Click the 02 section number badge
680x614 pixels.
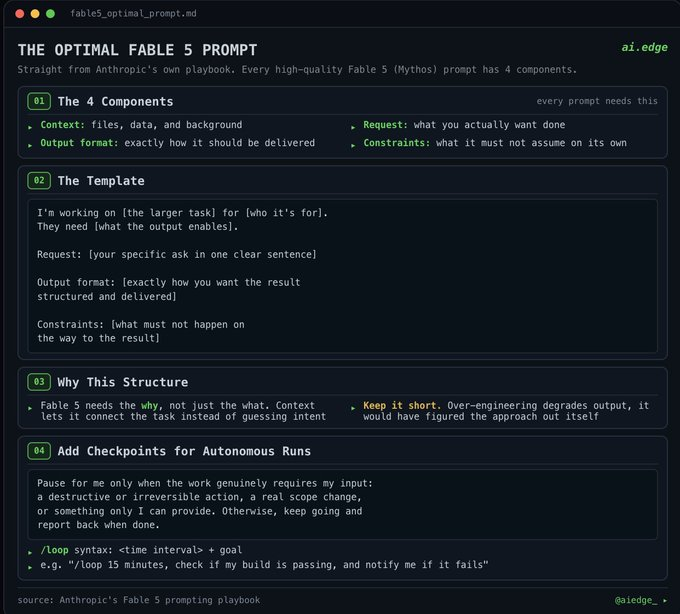39,180
